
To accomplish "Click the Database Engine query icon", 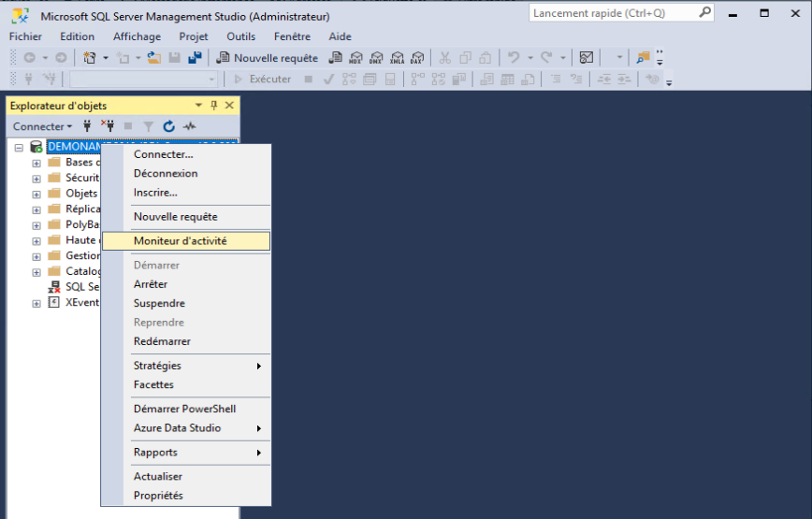I will click(x=336, y=57).
